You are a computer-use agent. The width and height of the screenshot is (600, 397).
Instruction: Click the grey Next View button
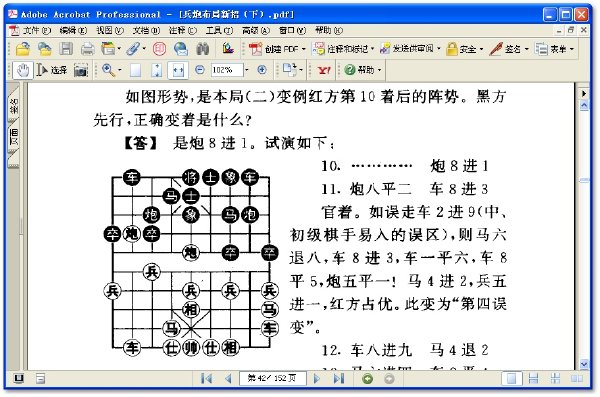click(389, 379)
